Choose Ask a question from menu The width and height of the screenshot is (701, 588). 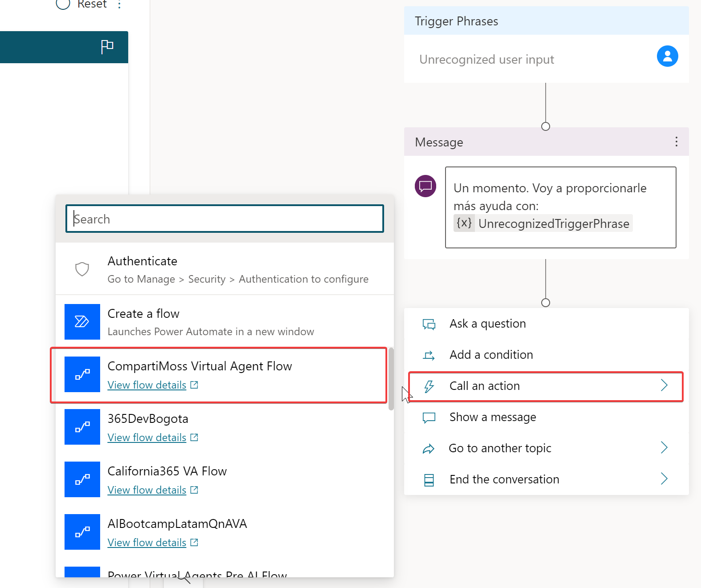click(x=487, y=324)
